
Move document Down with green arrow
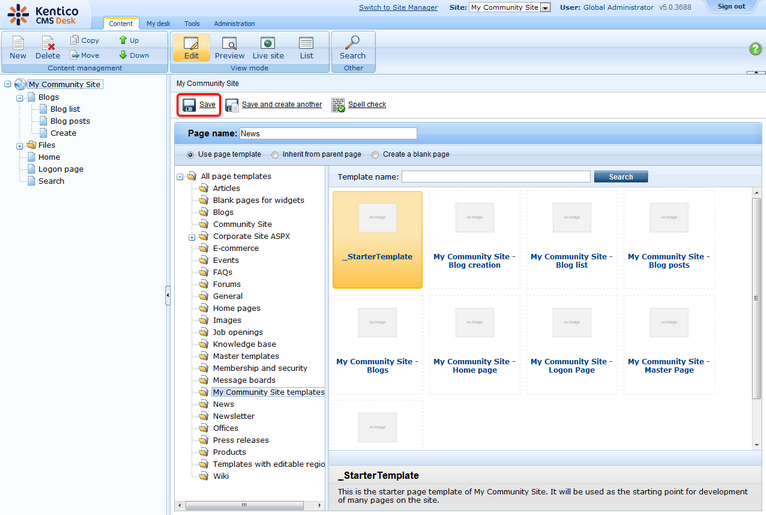(x=123, y=55)
